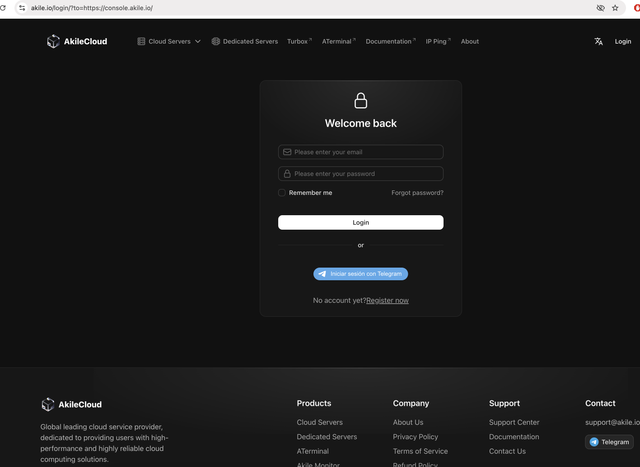Open Support Center in footer
Viewport: 640px width, 467px height.
pyautogui.click(x=514, y=422)
